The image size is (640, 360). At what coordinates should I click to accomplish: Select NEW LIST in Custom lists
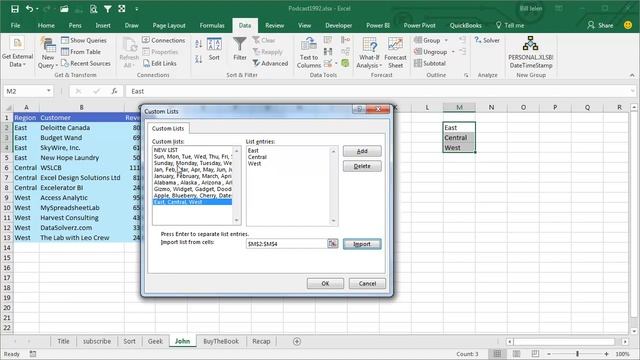[192, 150]
